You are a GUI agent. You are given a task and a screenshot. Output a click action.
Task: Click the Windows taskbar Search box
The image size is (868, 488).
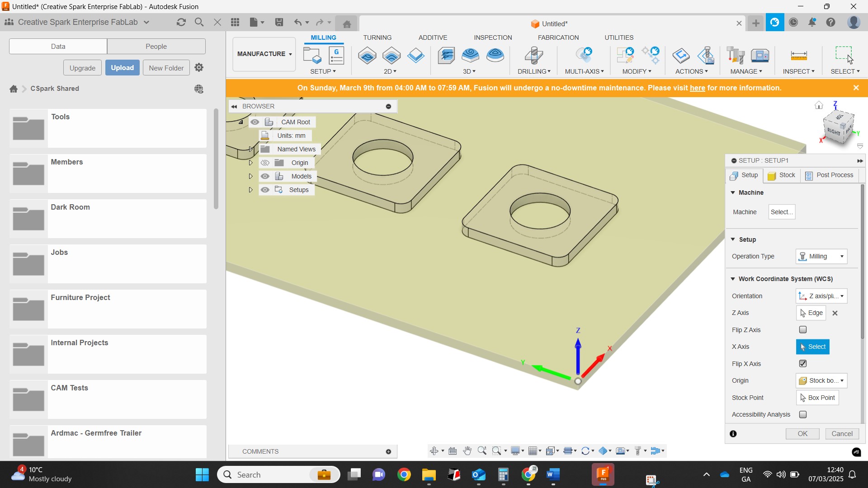pyautogui.click(x=278, y=474)
